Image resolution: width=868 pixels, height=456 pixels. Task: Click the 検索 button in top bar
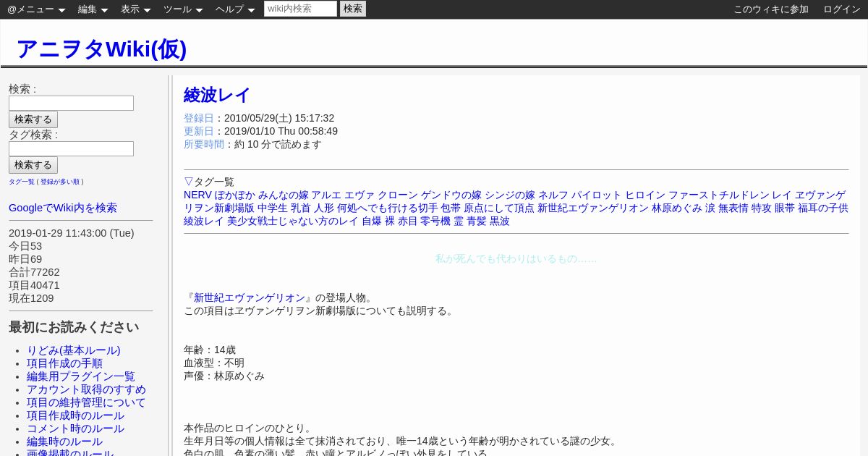pyautogui.click(x=353, y=9)
